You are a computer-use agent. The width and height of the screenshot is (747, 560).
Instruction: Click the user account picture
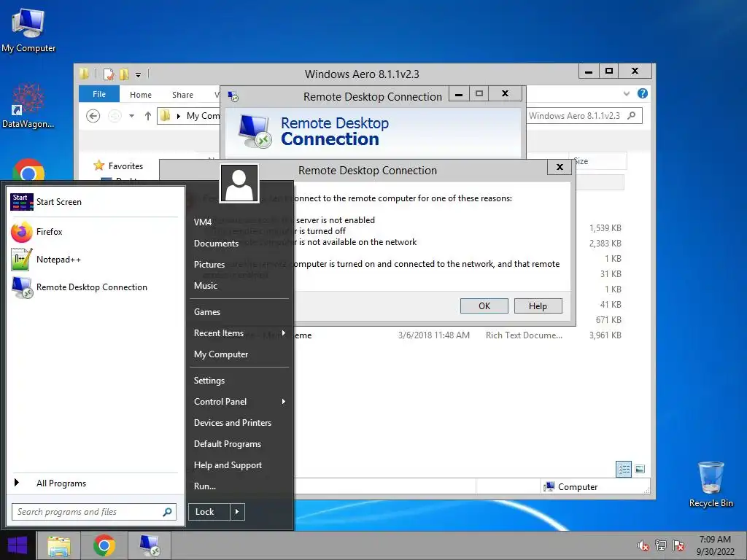point(239,184)
